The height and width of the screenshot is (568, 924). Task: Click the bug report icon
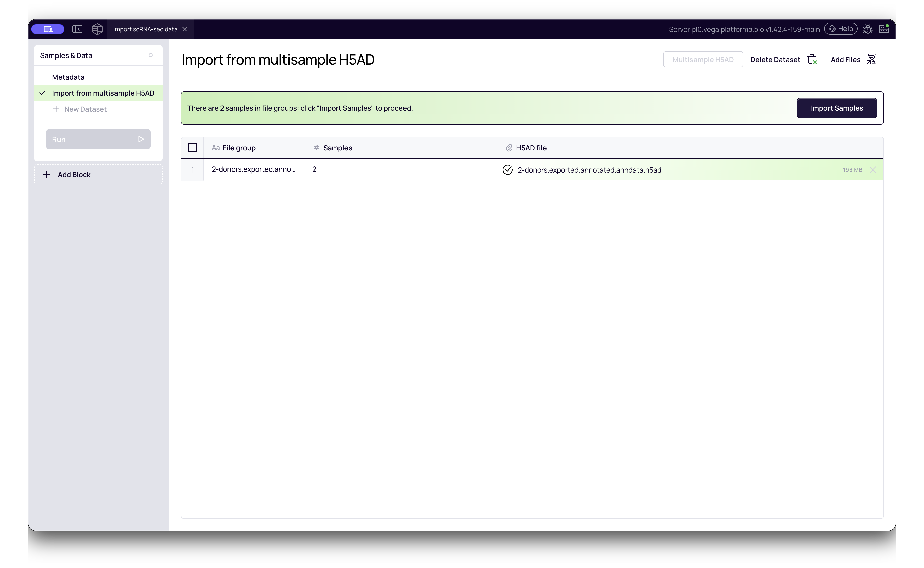click(x=868, y=29)
